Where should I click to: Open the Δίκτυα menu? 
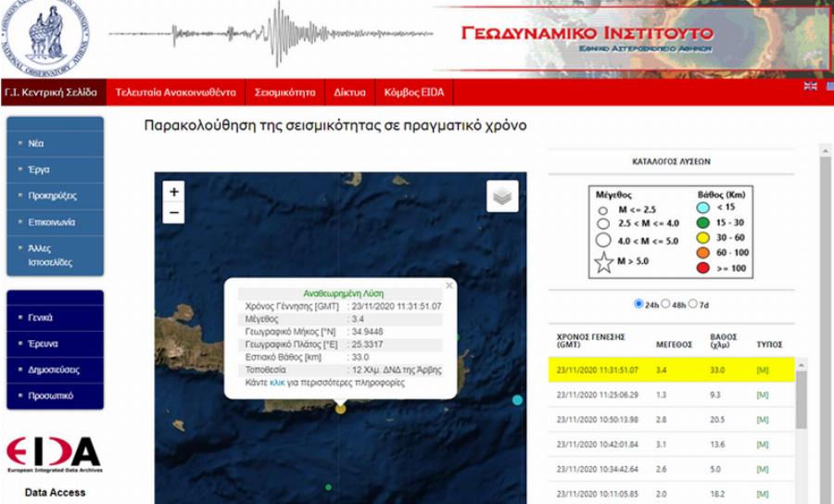(x=349, y=92)
